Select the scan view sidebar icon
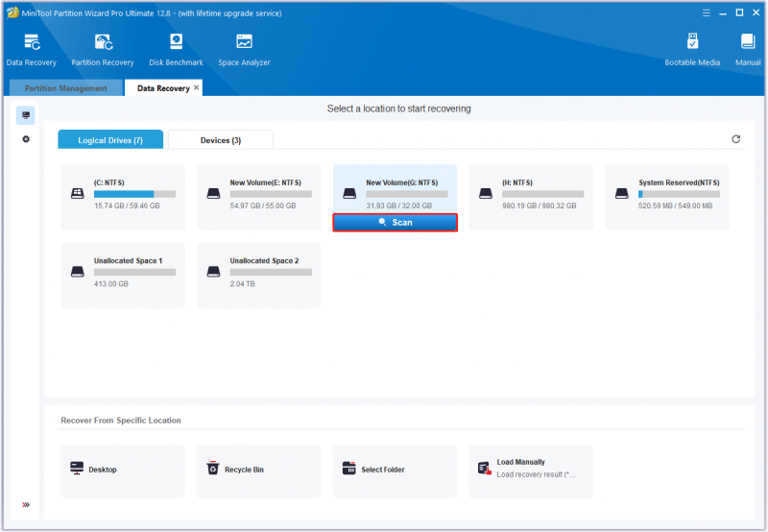The height and width of the screenshot is (532, 768). [26, 115]
